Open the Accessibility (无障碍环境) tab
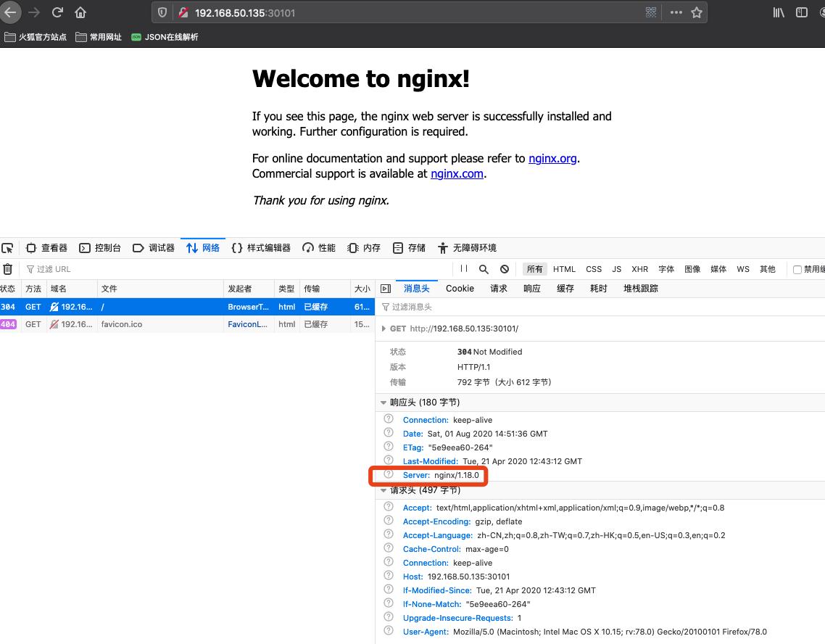Image resolution: width=825 pixels, height=644 pixels. 467,248
